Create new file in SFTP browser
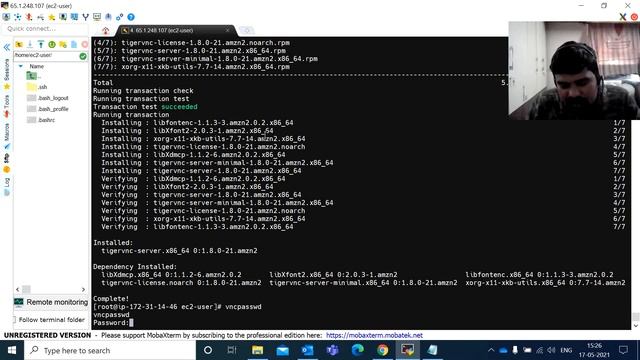The image size is (640, 360). click(x=74, y=44)
